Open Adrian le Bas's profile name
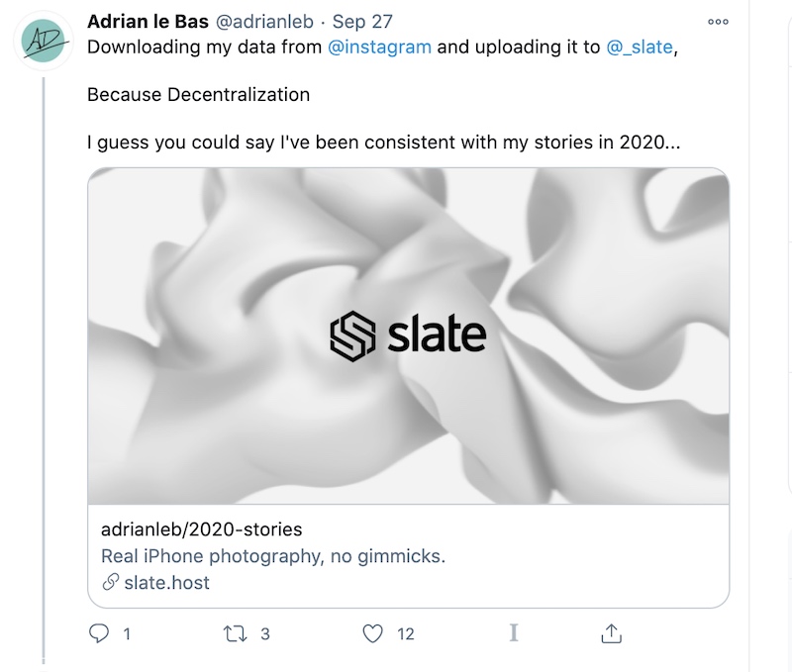792x672 pixels. coord(150,20)
